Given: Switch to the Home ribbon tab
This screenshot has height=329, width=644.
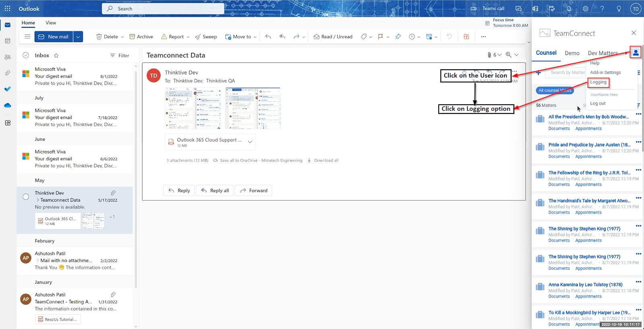Looking at the screenshot, I should click(x=28, y=23).
